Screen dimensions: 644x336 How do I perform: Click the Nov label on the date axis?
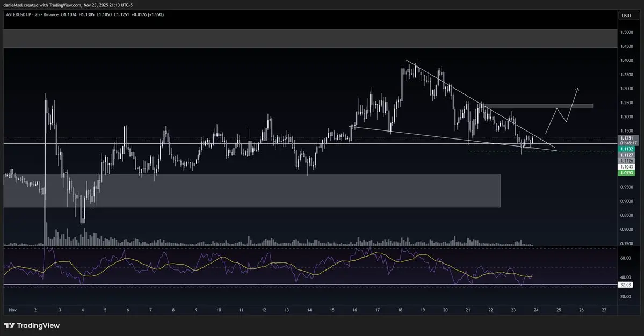click(12, 310)
